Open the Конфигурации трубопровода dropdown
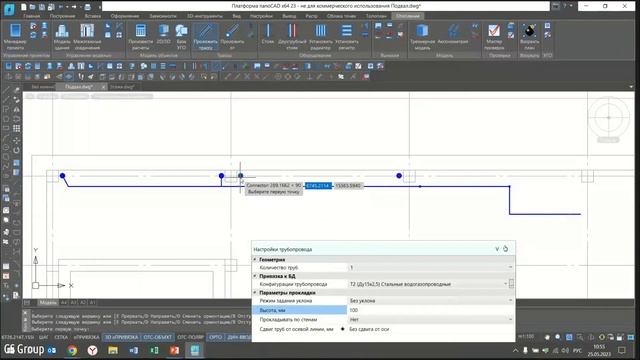 click(x=505, y=284)
